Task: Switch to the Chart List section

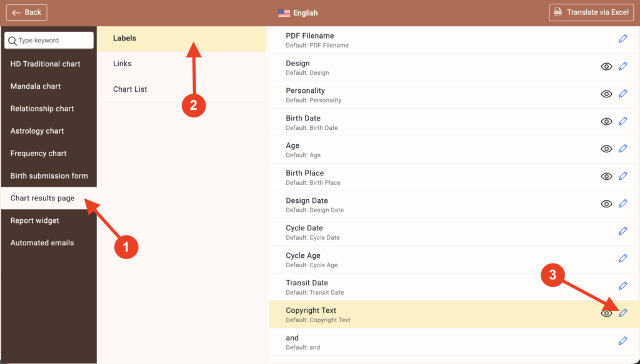Action: [x=130, y=89]
